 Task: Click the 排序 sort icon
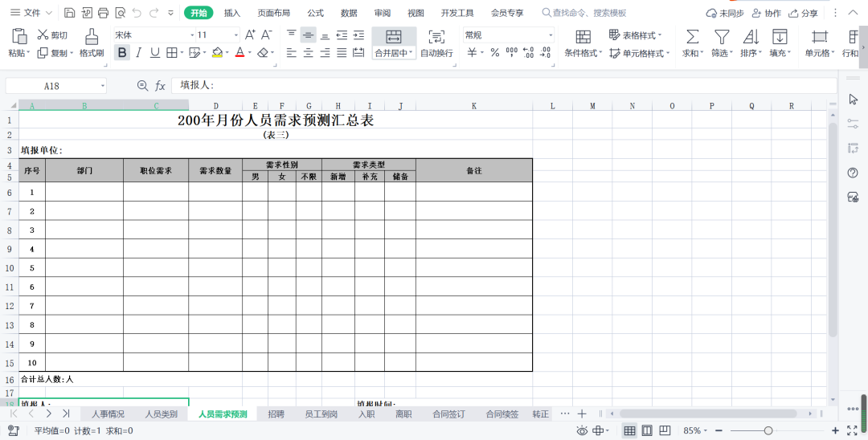pyautogui.click(x=751, y=37)
